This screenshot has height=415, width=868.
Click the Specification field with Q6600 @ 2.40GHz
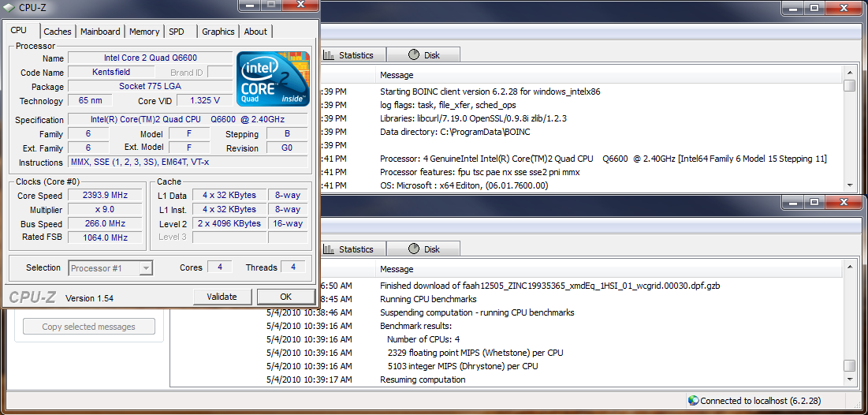tap(188, 120)
